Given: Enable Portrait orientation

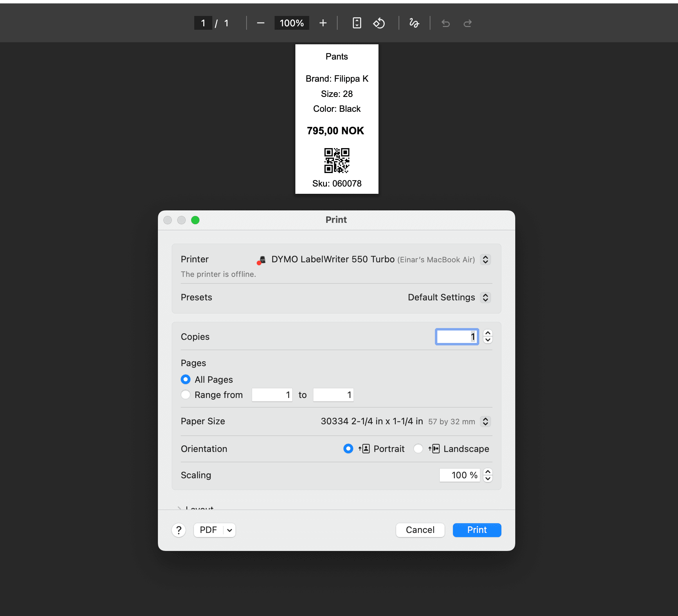Looking at the screenshot, I should click(x=348, y=449).
